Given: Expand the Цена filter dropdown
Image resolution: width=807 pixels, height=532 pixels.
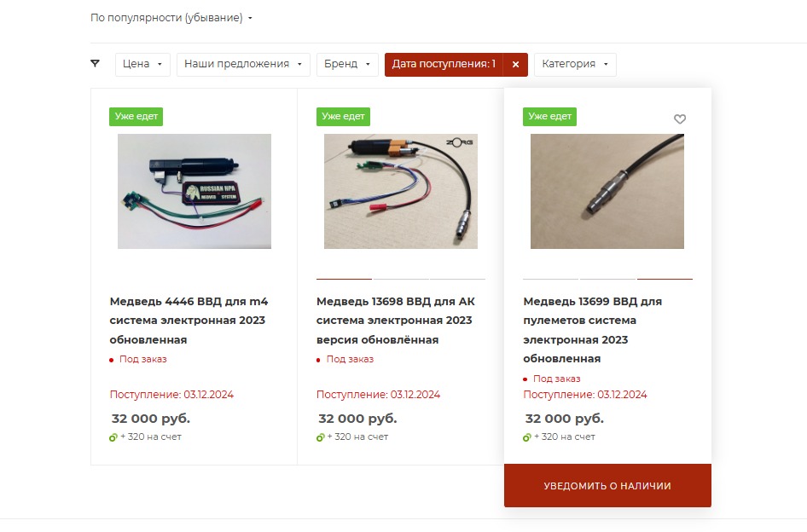Looking at the screenshot, I should pyautogui.click(x=142, y=64).
